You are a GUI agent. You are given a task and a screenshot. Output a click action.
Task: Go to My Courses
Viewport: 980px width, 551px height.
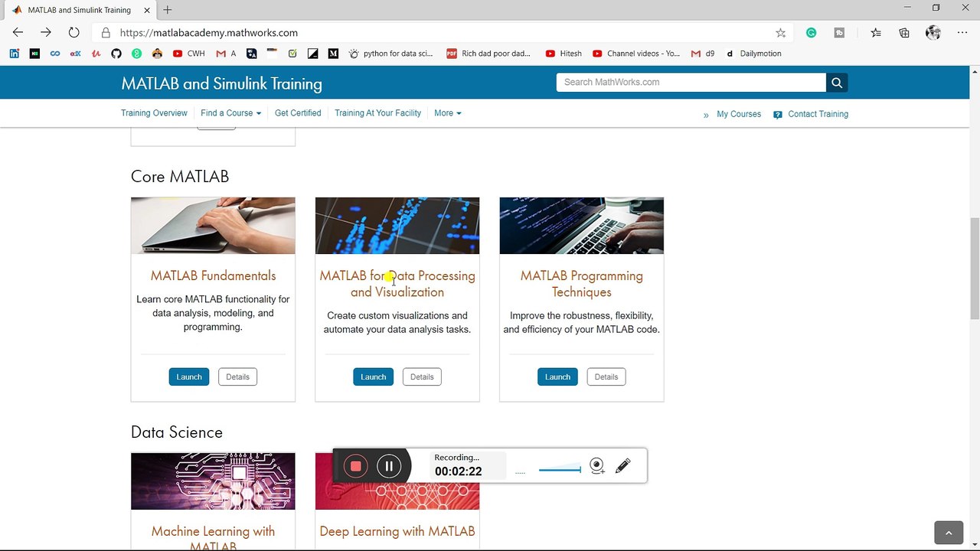tap(738, 114)
